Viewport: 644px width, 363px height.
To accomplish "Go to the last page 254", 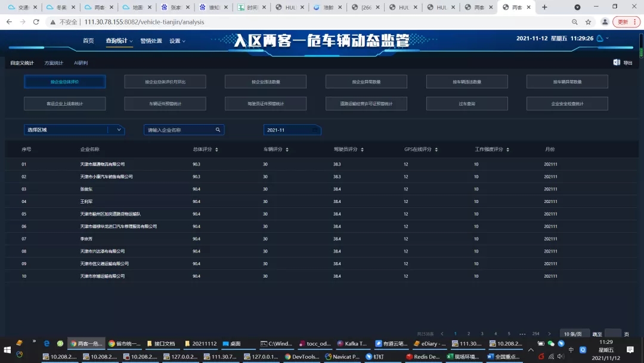I will (x=535, y=334).
